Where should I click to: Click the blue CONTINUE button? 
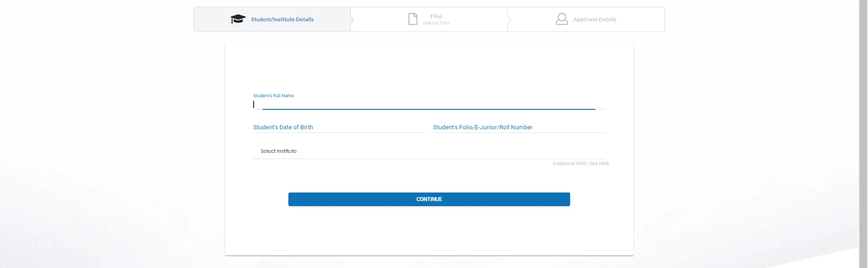coord(429,199)
